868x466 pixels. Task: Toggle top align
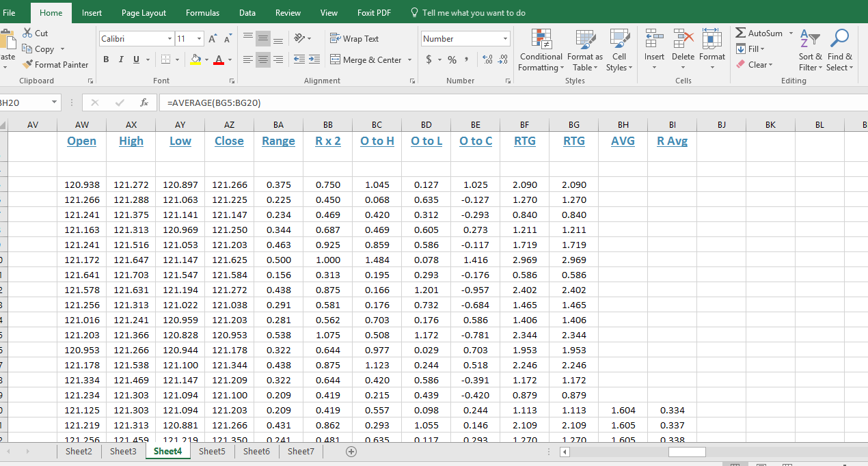(248, 39)
